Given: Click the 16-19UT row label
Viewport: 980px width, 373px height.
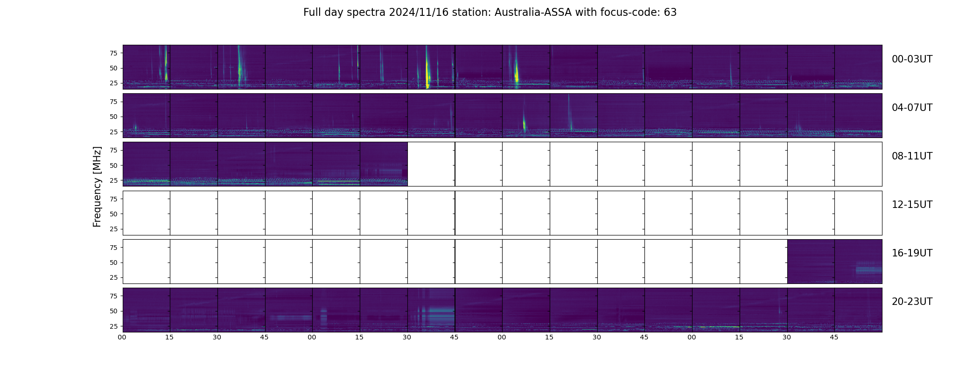Looking at the screenshot, I should click(912, 253).
